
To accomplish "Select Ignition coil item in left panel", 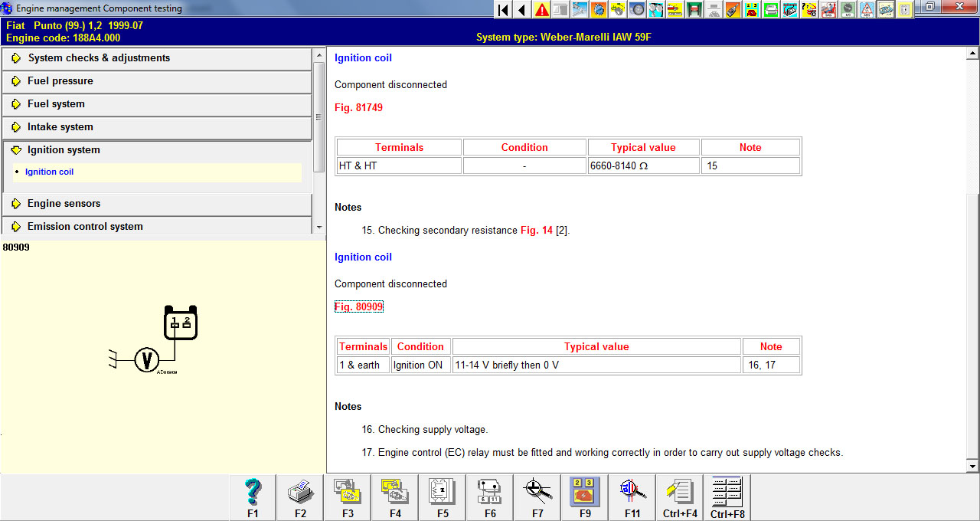I will (49, 172).
